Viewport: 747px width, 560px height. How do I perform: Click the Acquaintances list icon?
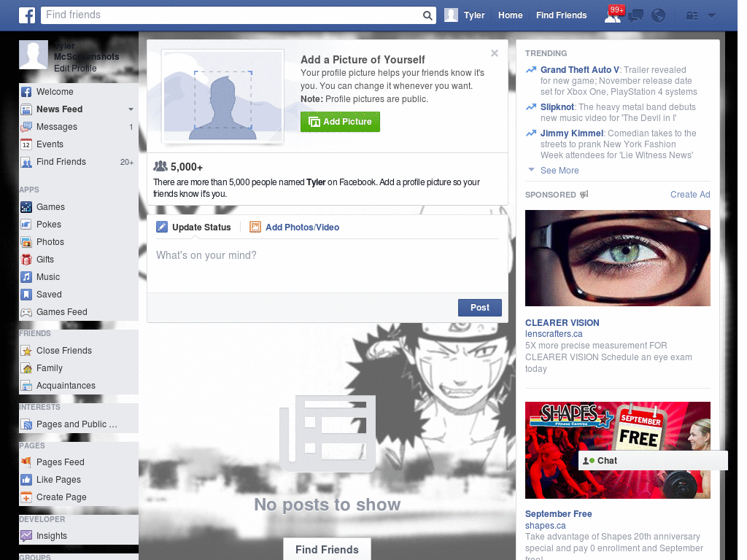coord(26,386)
